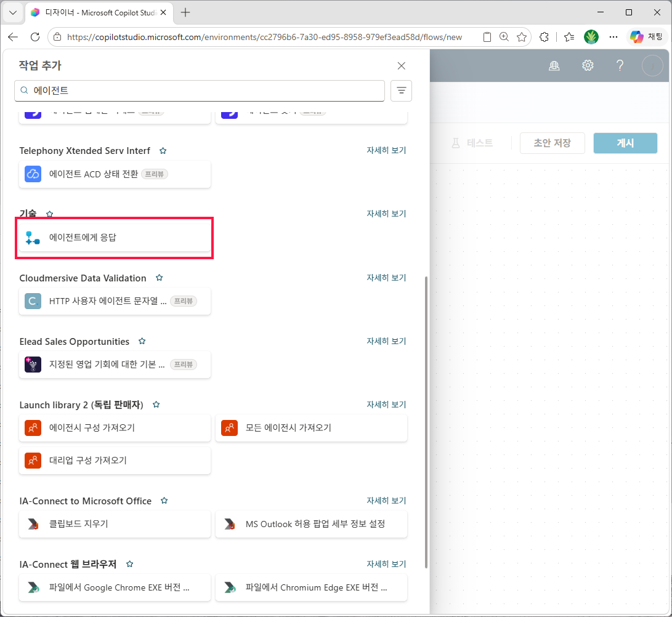Click the Cloudmersive C icon
The width and height of the screenshot is (672, 617).
33,301
